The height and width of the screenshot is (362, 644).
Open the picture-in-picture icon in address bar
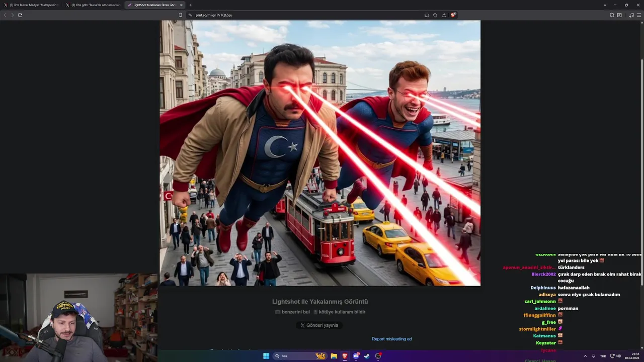[427, 15]
